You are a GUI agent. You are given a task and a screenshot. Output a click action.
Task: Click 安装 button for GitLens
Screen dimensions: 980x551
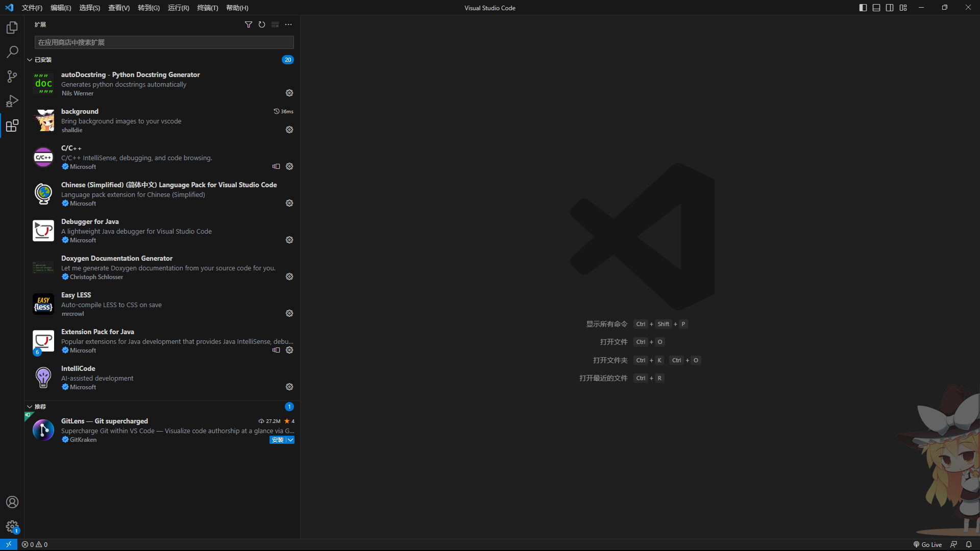(x=278, y=440)
